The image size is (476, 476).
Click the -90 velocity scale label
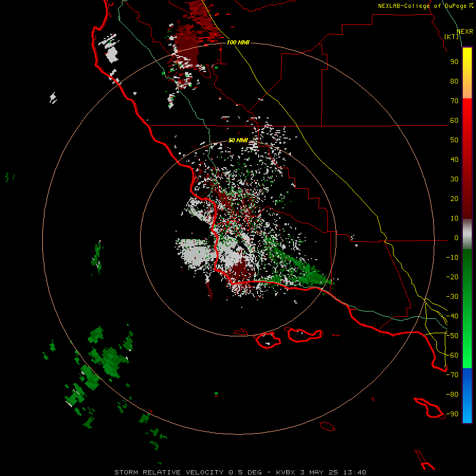pos(452,414)
